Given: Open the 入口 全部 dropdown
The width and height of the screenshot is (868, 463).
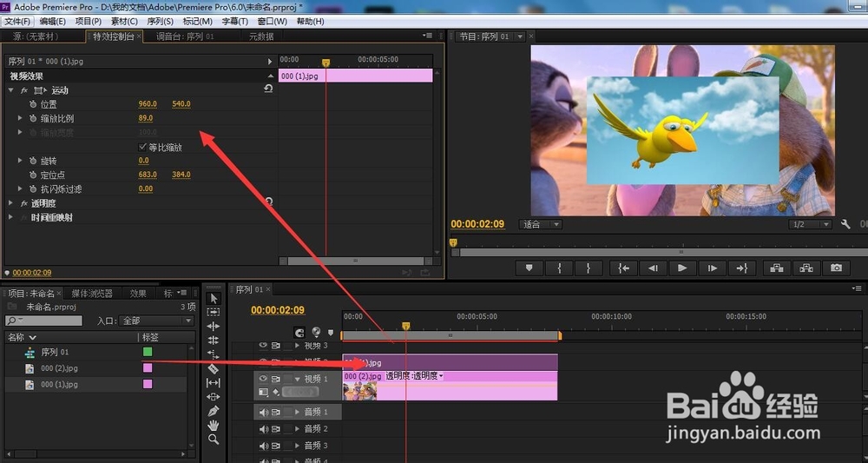Looking at the screenshot, I should [x=156, y=321].
